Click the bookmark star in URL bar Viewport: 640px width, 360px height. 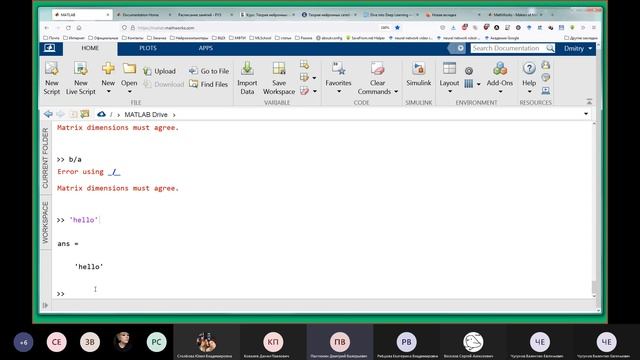397,28
